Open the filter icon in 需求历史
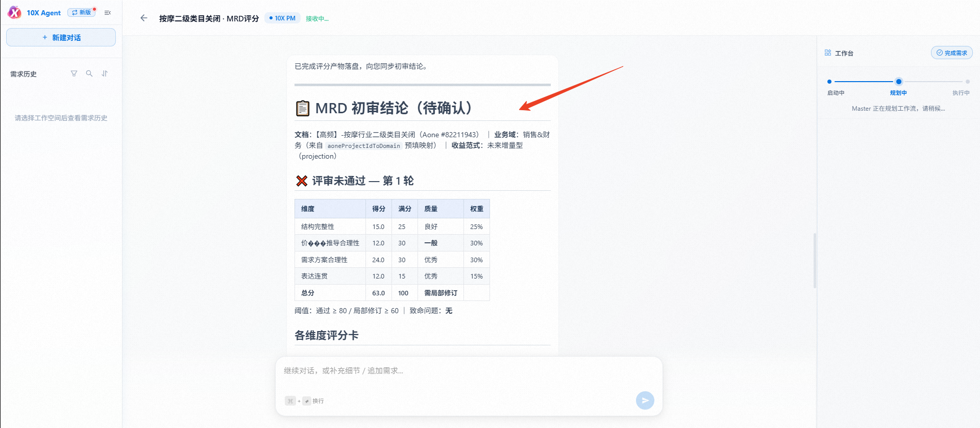 [74, 73]
